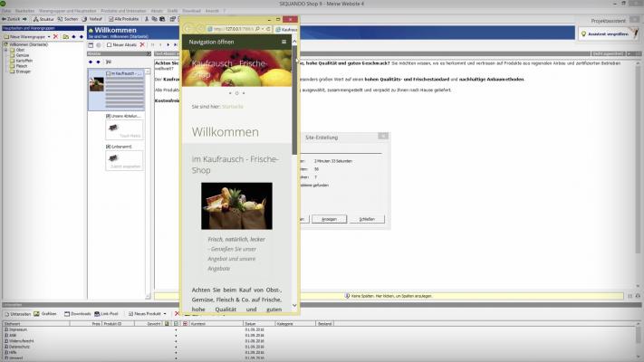Image resolution: width=644 pixels, height=362 pixels.
Task: Select Gemüse folder in the tree
Action: (23, 54)
